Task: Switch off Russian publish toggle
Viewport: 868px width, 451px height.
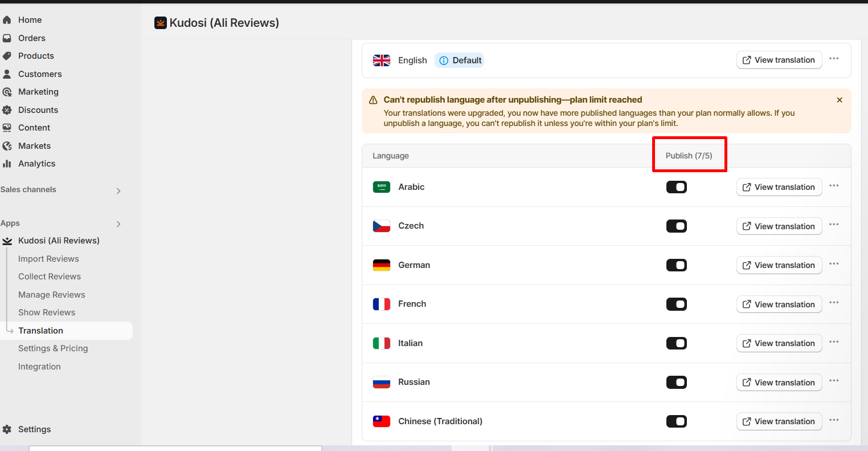Action: [677, 383]
